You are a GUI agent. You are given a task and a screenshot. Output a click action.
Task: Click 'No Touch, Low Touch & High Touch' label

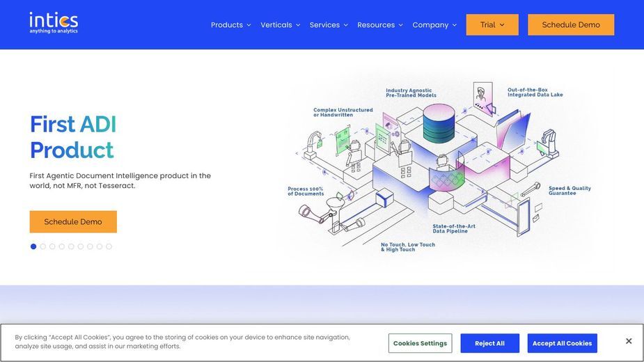[x=407, y=247]
